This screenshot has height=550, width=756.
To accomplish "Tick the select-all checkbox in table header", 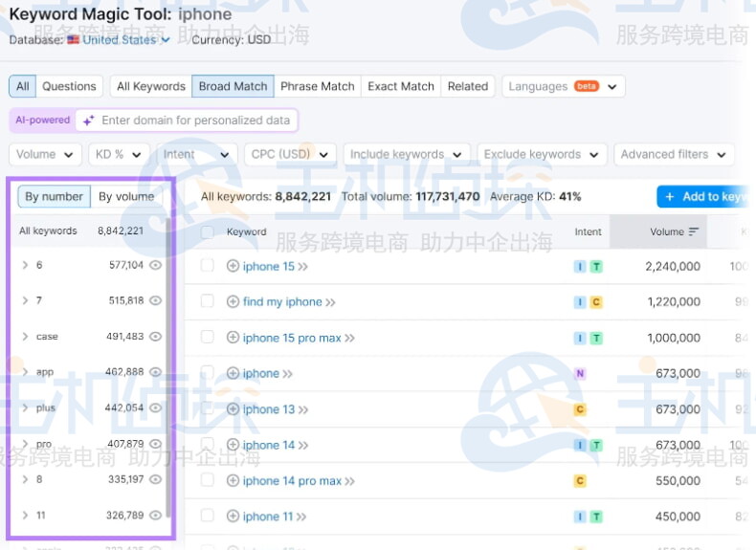I will 208,231.
